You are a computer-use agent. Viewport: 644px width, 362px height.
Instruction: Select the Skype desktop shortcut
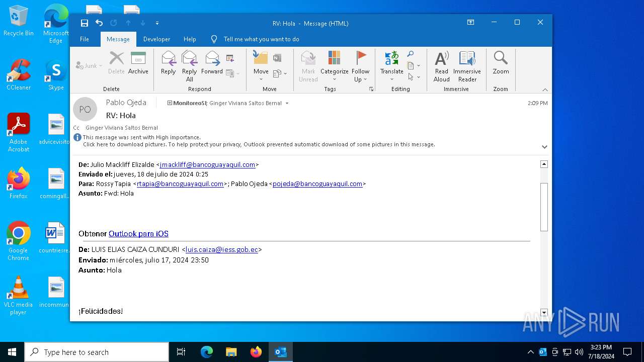tap(56, 74)
